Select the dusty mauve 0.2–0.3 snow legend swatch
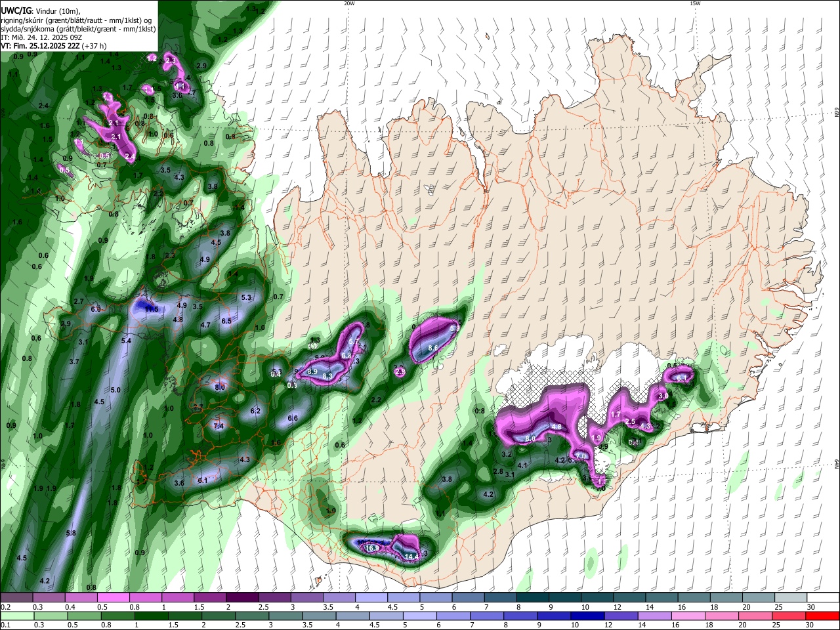 click(x=16, y=598)
